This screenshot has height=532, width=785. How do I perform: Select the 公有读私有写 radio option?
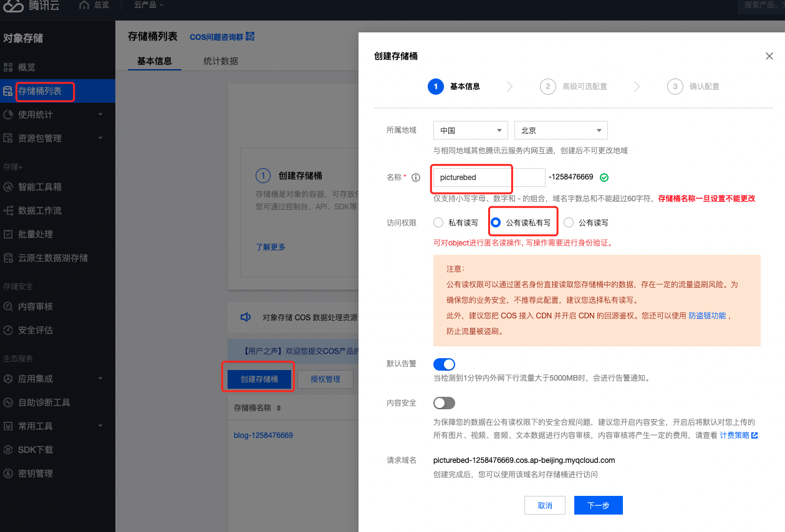coord(496,222)
